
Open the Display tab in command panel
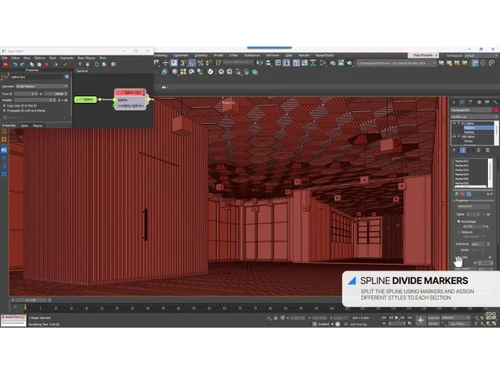point(487,102)
